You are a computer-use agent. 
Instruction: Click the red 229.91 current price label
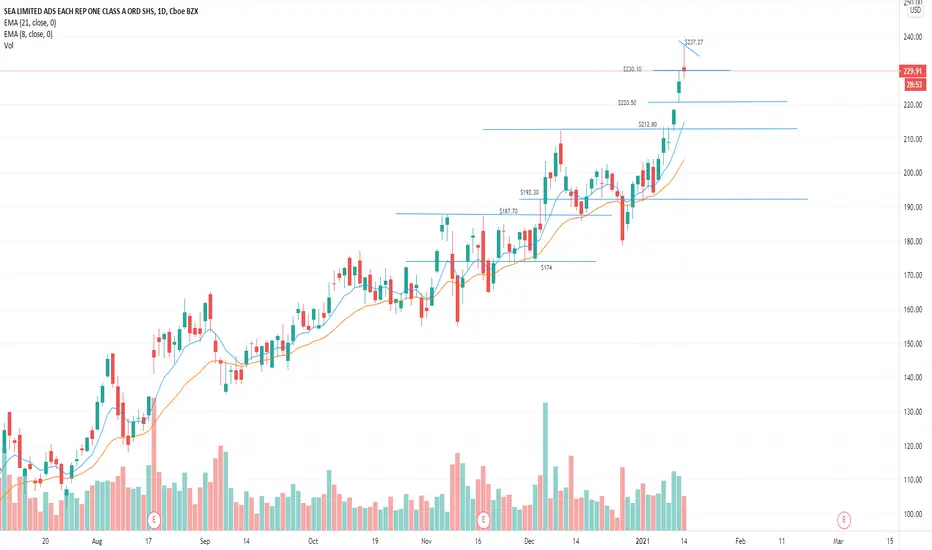[x=913, y=71]
